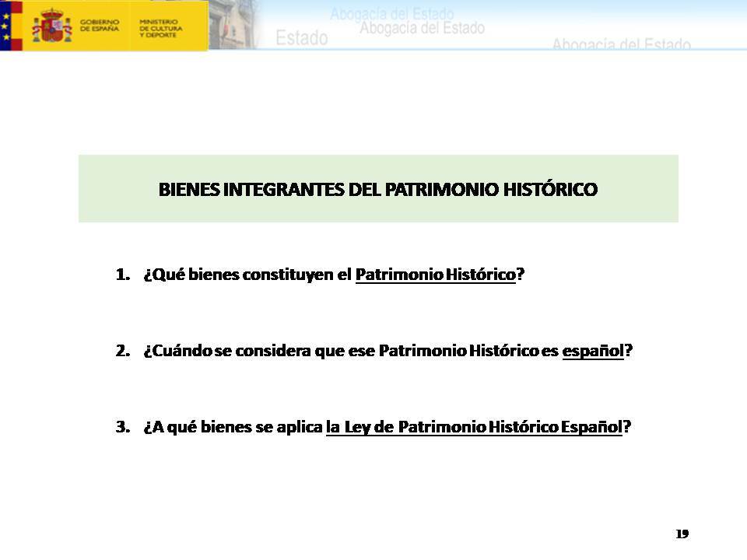Click the text '¿Cuándo se considera que ese'
Viewport: 747px width, 560px height.
click(x=259, y=351)
